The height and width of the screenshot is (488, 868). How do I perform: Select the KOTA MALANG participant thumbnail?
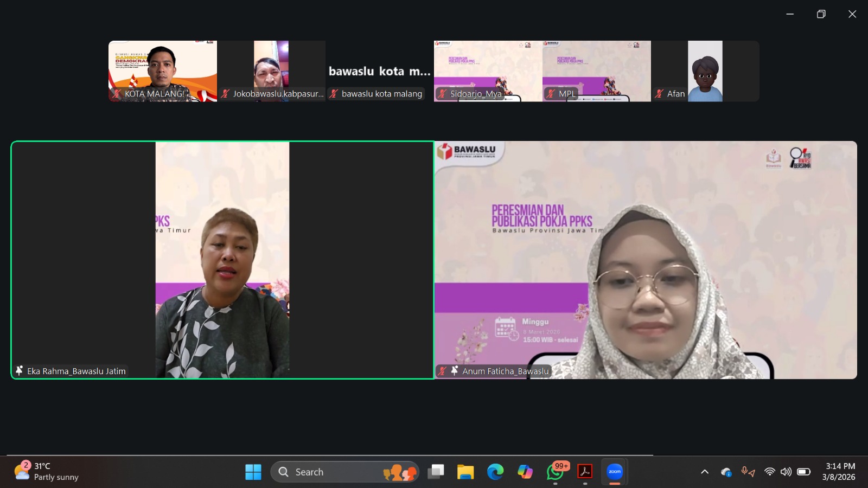point(163,71)
